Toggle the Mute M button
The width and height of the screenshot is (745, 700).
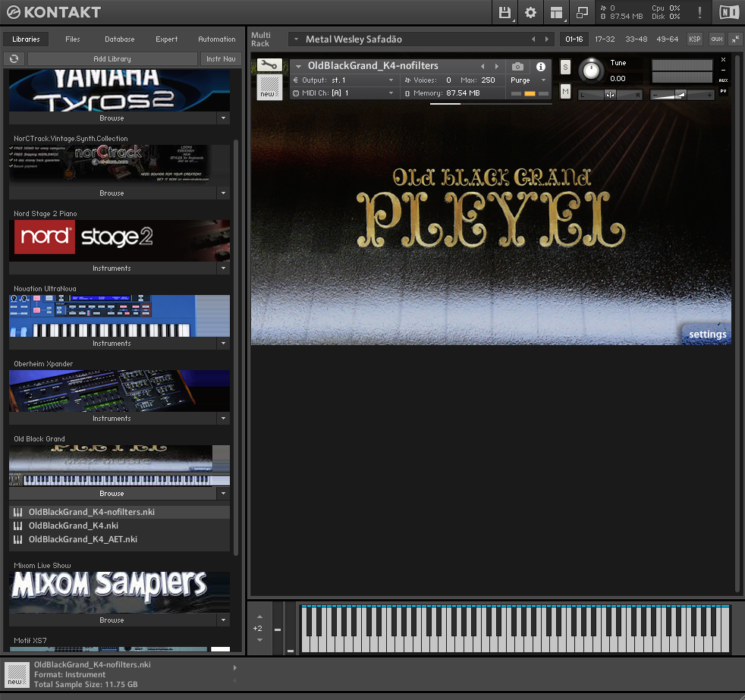pos(565,91)
